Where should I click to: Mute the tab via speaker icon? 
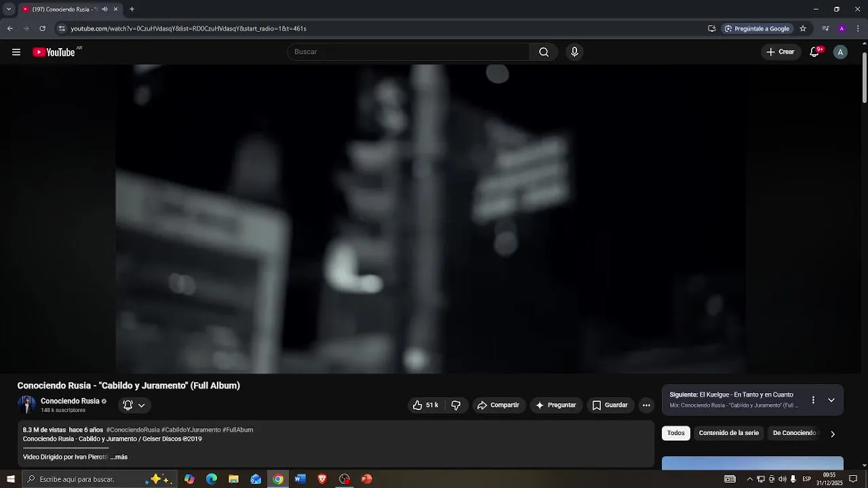[104, 9]
